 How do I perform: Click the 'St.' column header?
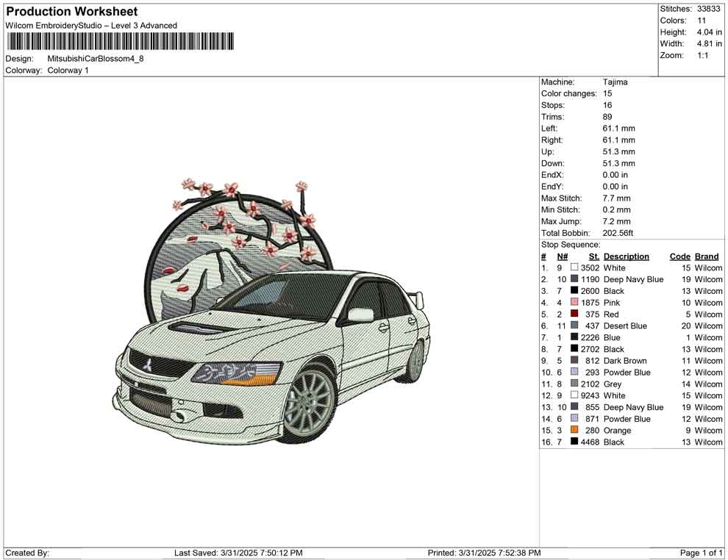coord(594,256)
